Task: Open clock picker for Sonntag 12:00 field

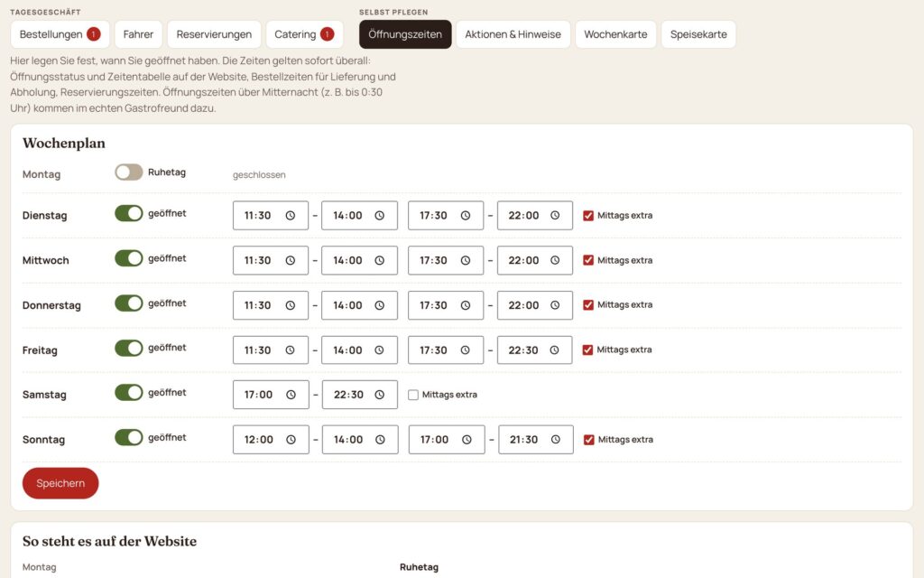Action: pyautogui.click(x=291, y=440)
